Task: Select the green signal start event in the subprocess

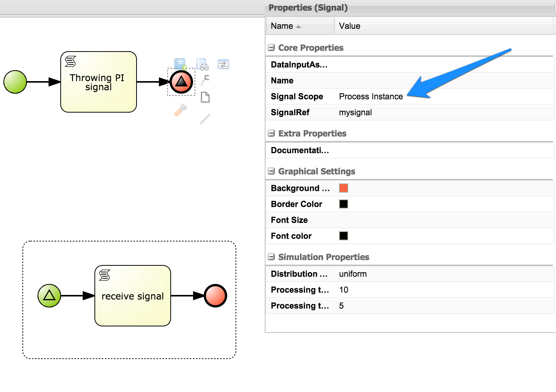Action: coord(49,295)
